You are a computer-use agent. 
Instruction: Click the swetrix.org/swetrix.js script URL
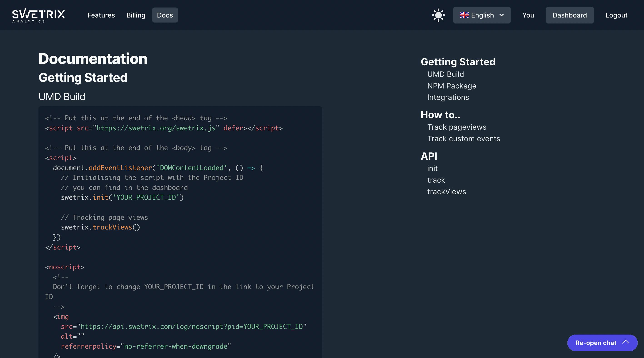pyautogui.click(x=156, y=128)
